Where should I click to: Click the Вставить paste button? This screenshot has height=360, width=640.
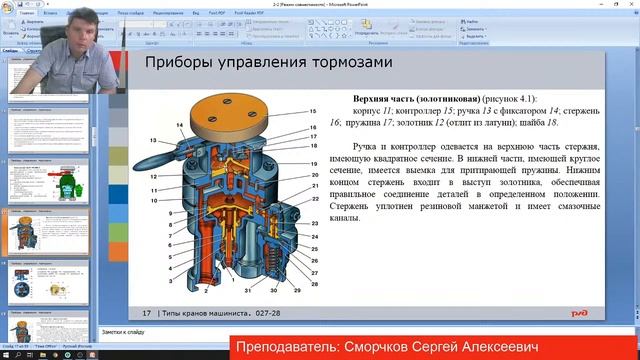click(11, 29)
